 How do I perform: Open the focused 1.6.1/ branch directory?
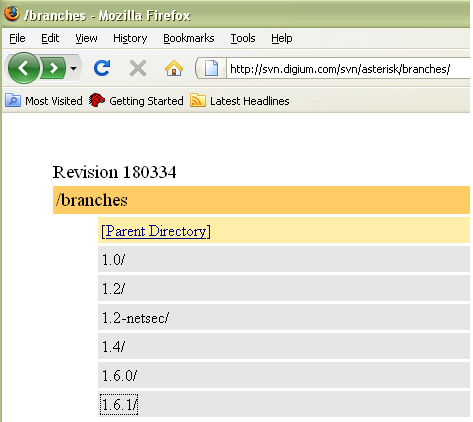tap(119, 405)
